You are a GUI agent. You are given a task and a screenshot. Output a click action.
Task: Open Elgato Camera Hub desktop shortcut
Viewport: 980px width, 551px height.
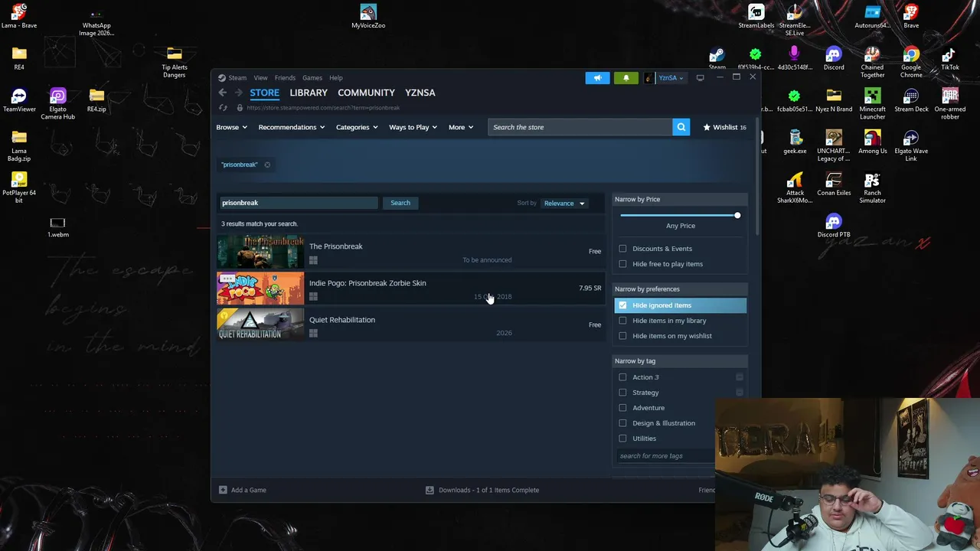point(57,104)
